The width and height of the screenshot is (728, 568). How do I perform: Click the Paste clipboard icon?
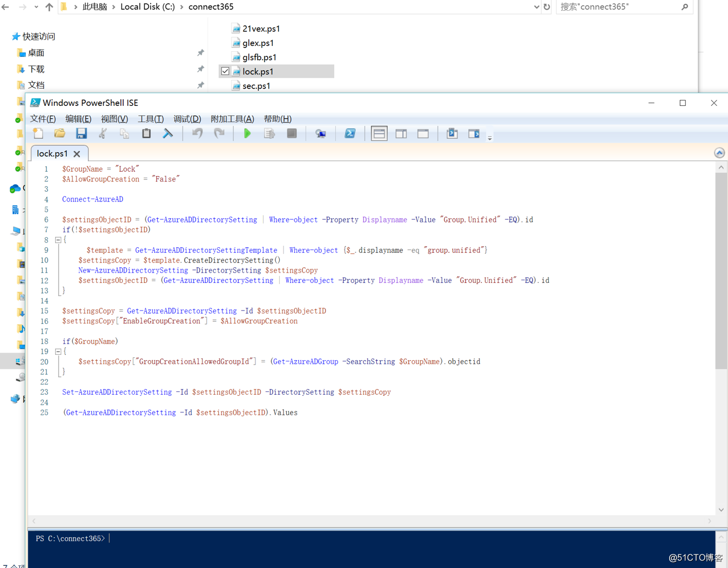click(146, 133)
